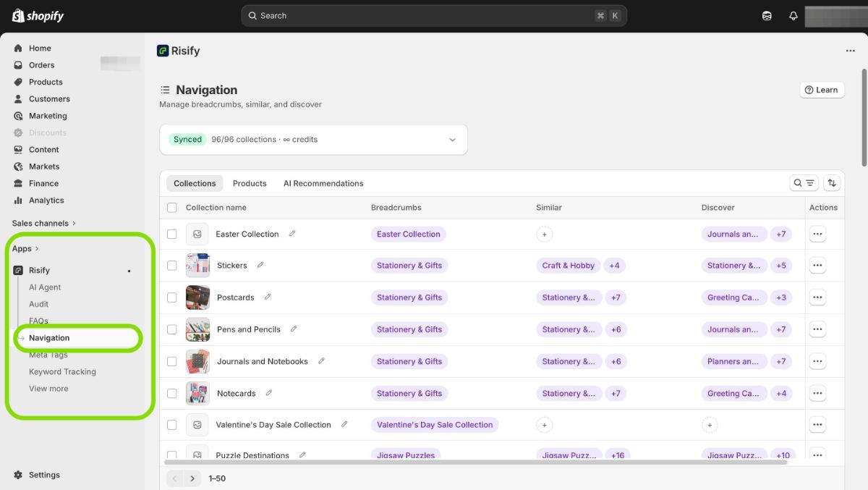Click the sort icon in table toolbar
This screenshot has height=490, width=868.
coord(832,183)
